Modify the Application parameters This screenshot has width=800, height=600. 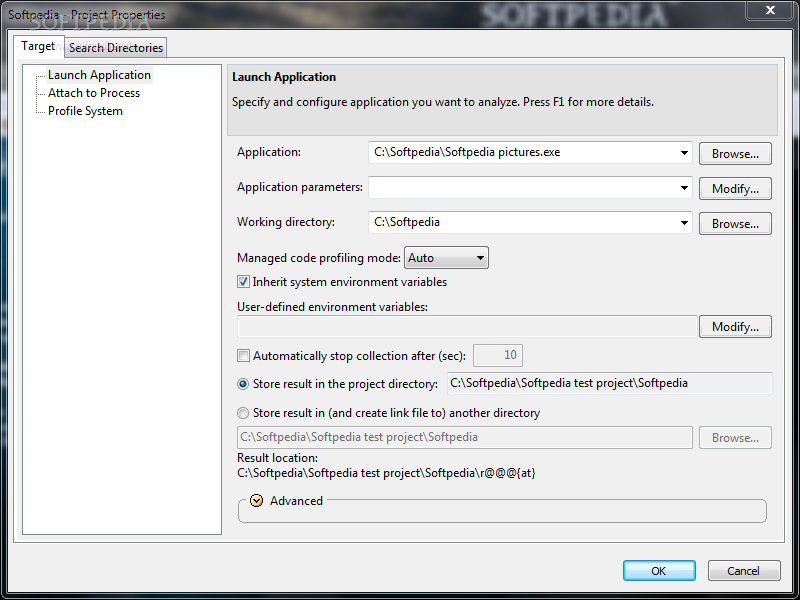(735, 189)
